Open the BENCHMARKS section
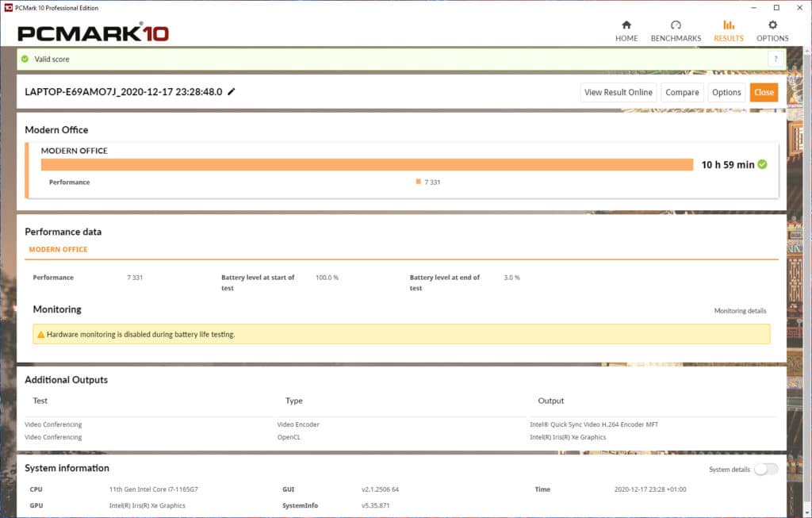 click(676, 31)
